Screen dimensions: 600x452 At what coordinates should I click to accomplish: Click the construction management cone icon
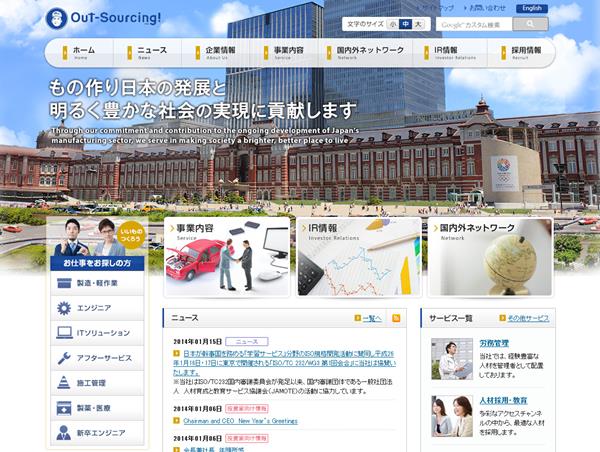coord(63,383)
